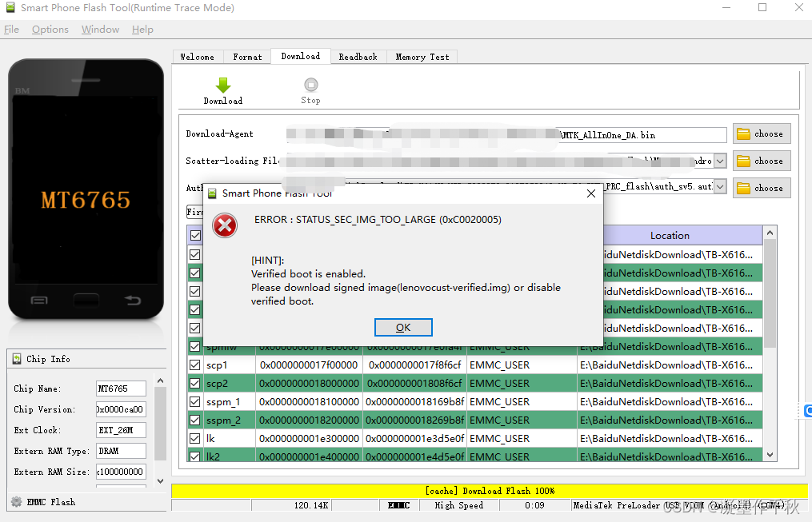Click the phone menu key icon
This screenshot has height=522, width=812.
39,300
